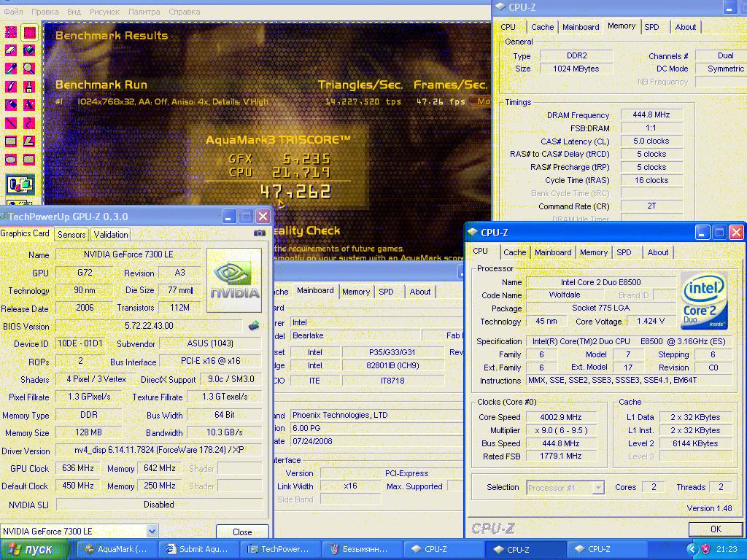Open Cache tab in front CPU-Z window
This screenshot has height=560, width=747.
(514, 252)
